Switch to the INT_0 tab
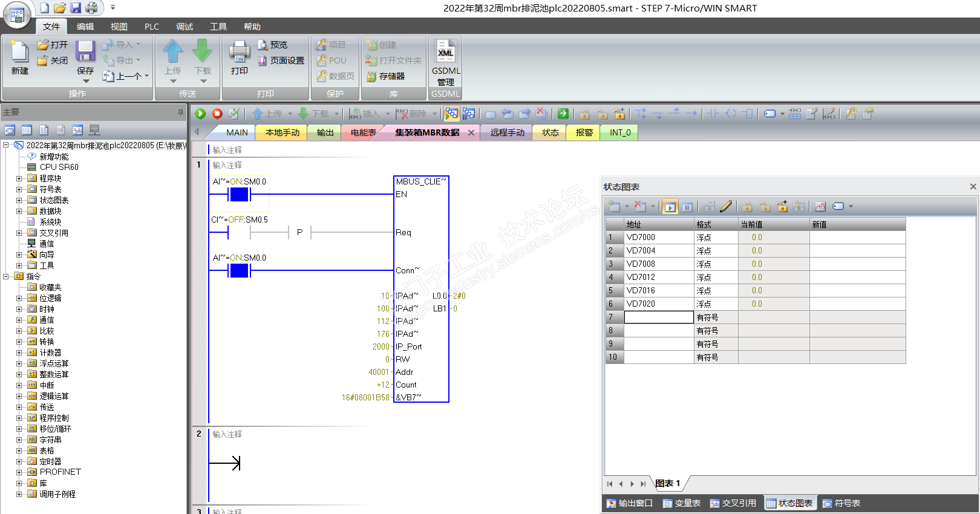 point(620,132)
